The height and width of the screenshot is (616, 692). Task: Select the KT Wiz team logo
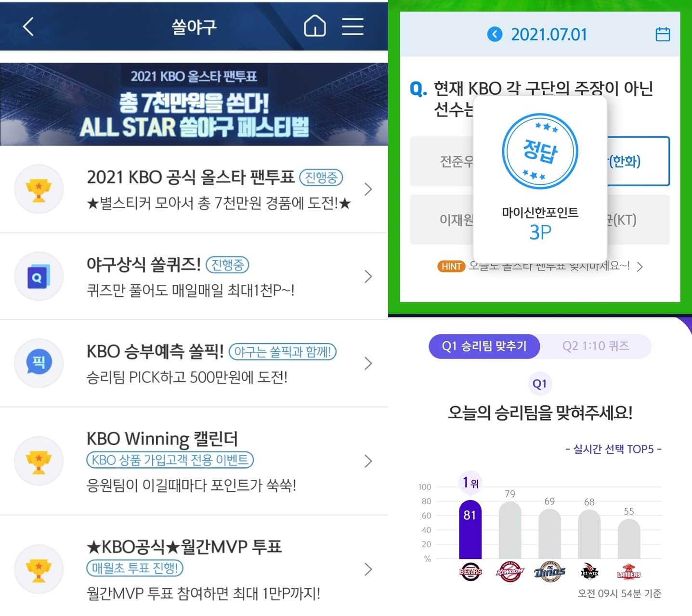point(589,572)
